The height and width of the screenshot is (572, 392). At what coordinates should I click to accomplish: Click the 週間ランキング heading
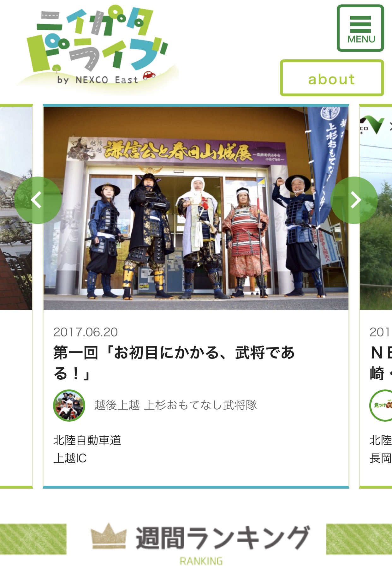tap(223, 538)
